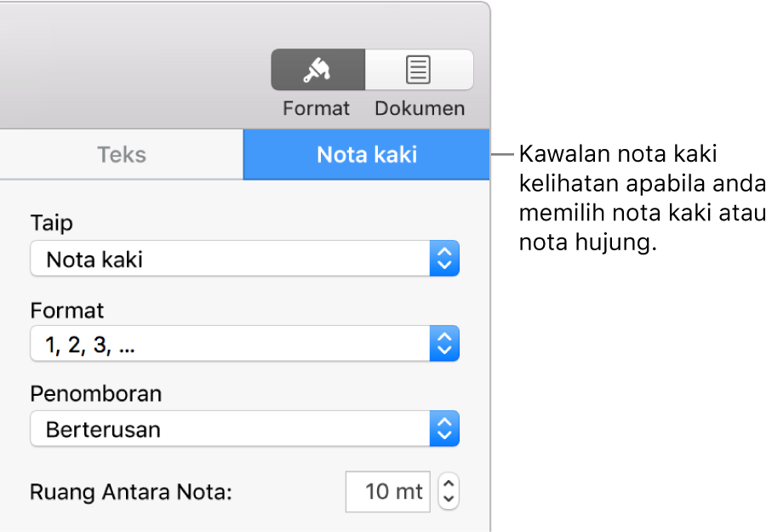The width and height of the screenshot is (772, 532).
Task: Open the Format paintbrush sidebar
Action: click(318, 70)
